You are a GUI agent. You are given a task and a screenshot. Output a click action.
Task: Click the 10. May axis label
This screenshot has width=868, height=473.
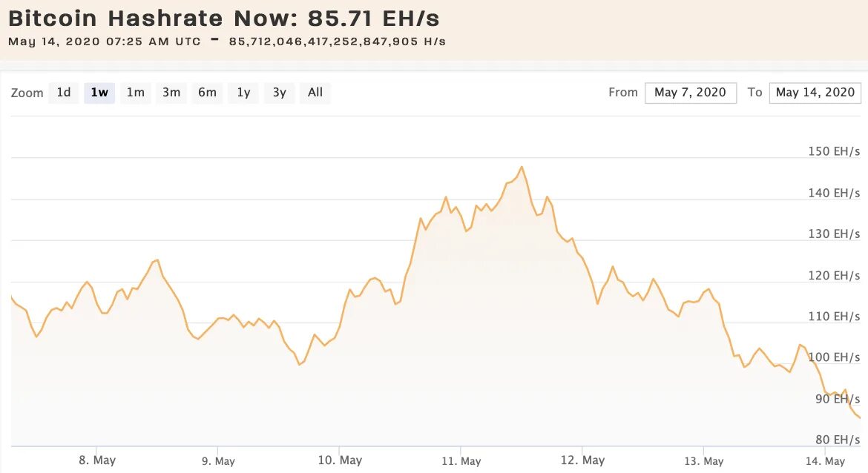coord(340,460)
